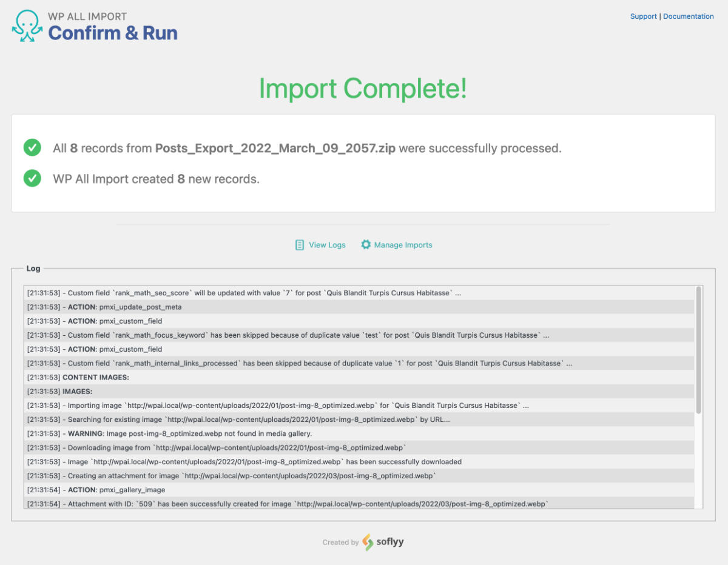Click the 'WP All Import created 8 new records' message
This screenshot has width=728, height=565.
tap(157, 179)
